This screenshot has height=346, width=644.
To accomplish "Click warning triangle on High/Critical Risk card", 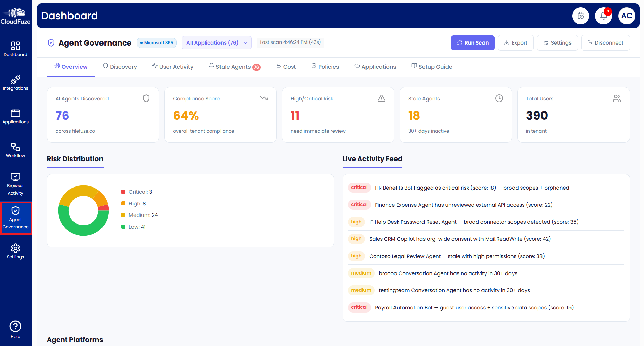I will pos(381,98).
